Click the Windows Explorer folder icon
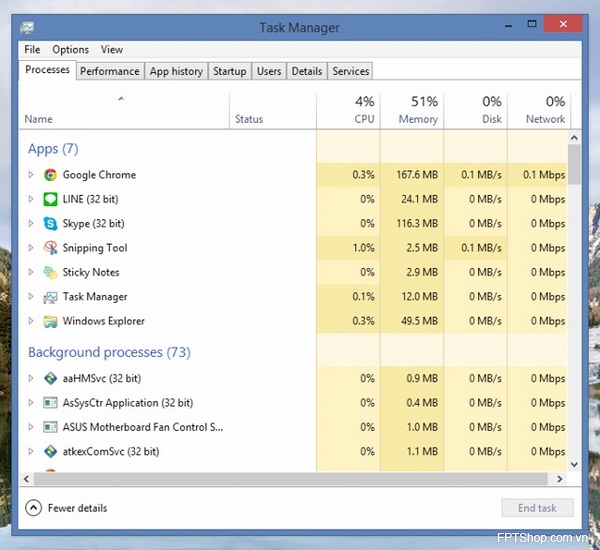This screenshot has height=550, width=600. coord(50,321)
